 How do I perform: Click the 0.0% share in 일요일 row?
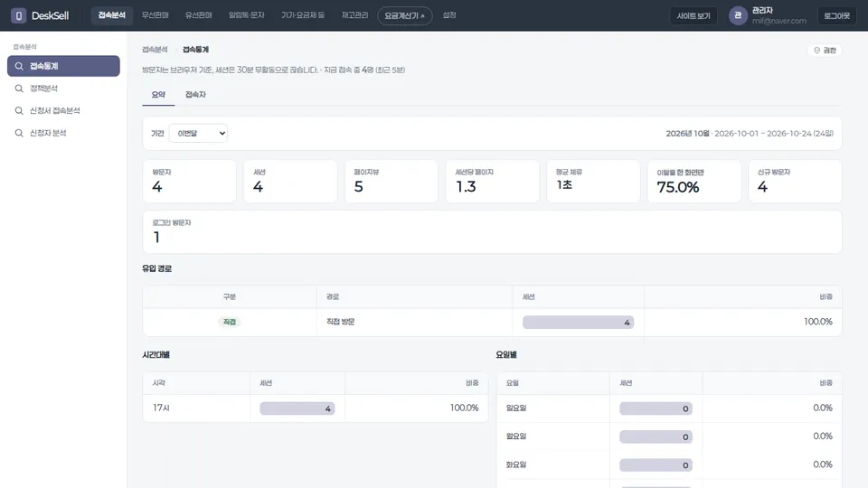823,408
